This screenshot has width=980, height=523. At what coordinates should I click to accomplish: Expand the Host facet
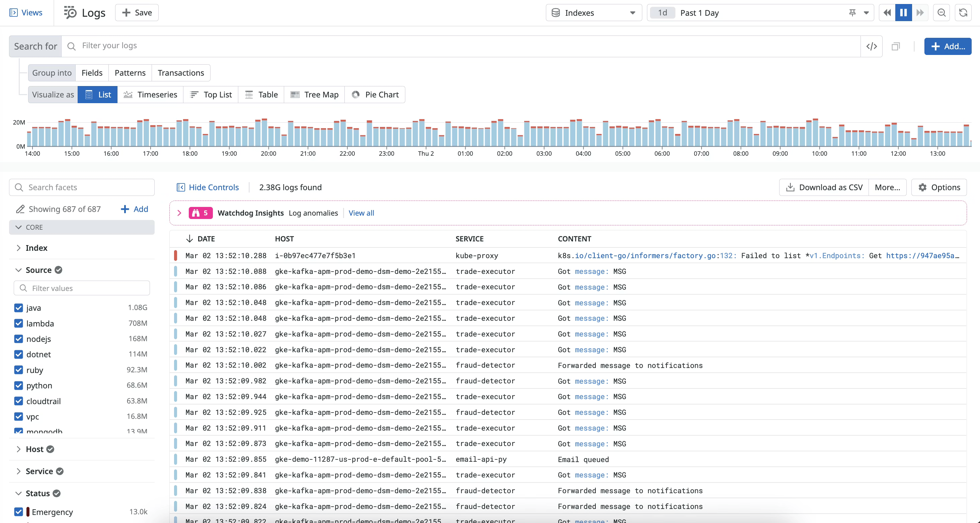click(19, 449)
